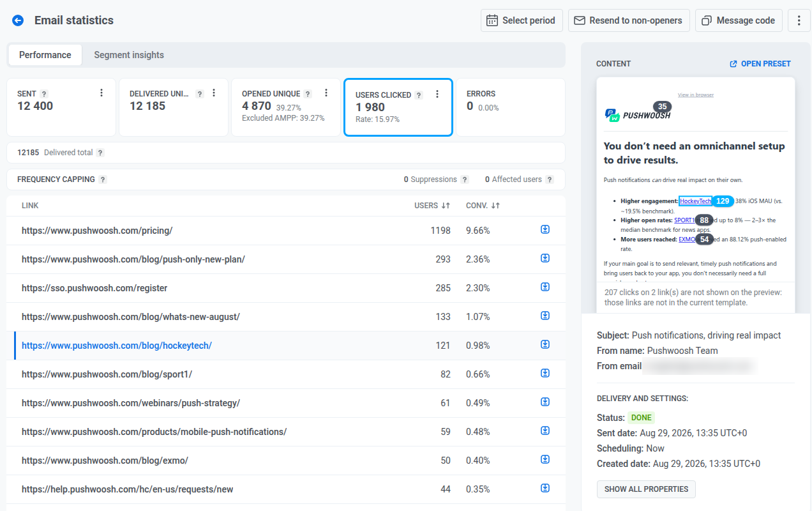Download users for mobile-push-notifications row
This screenshot has height=511, width=812.
pyautogui.click(x=545, y=431)
